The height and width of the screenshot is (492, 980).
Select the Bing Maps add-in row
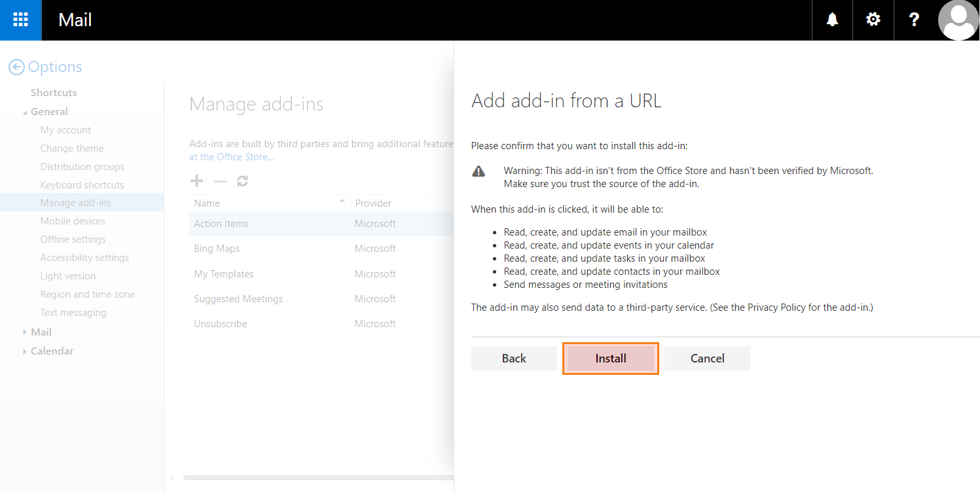coord(217,249)
